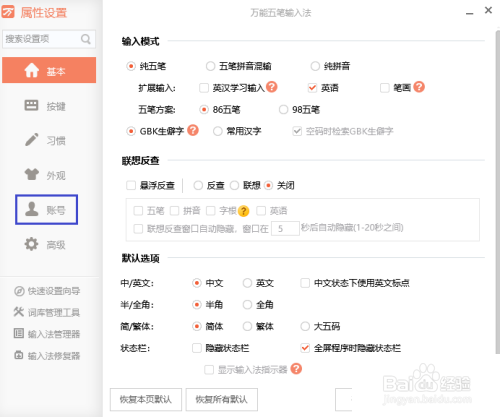The image size is (500, 417).
Task: Click the 搜索设置项 search field
Action: click(x=49, y=39)
